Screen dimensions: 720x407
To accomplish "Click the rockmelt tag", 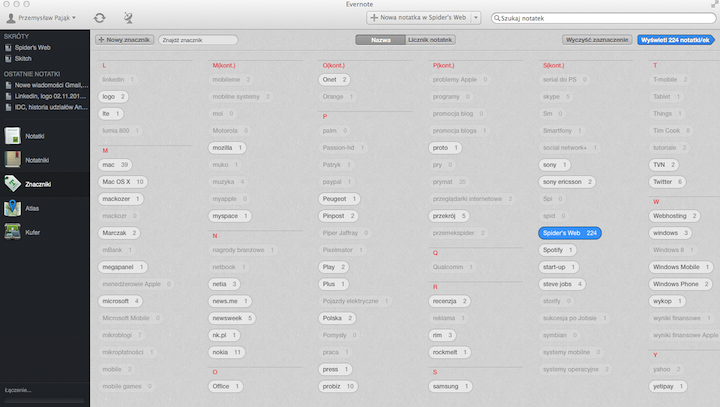I will point(450,352).
